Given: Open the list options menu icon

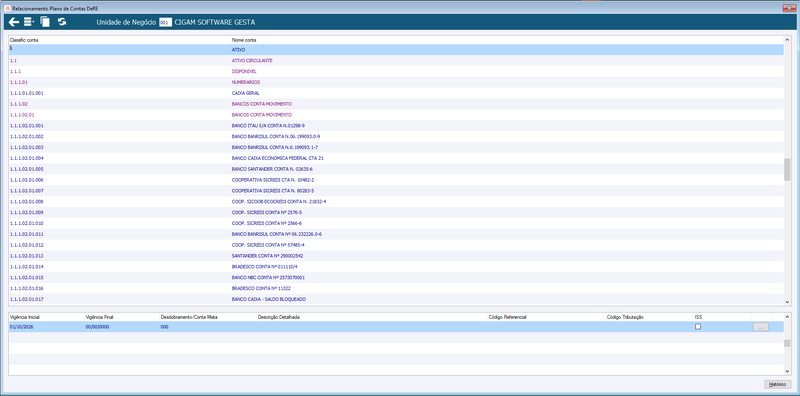Looking at the screenshot, I should [x=29, y=22].
